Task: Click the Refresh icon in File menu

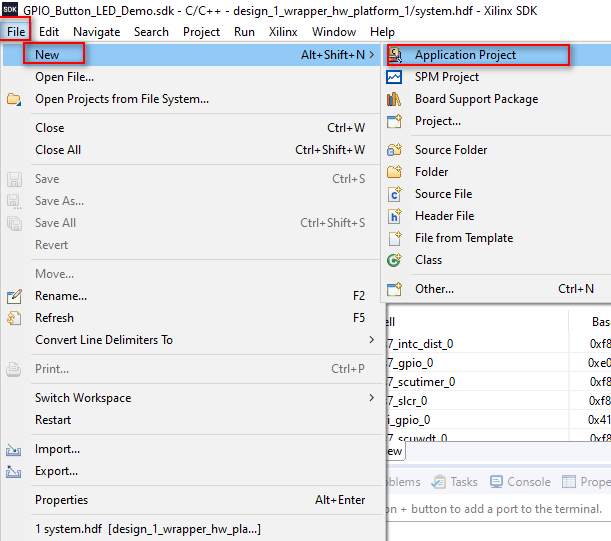Action: 14,318
